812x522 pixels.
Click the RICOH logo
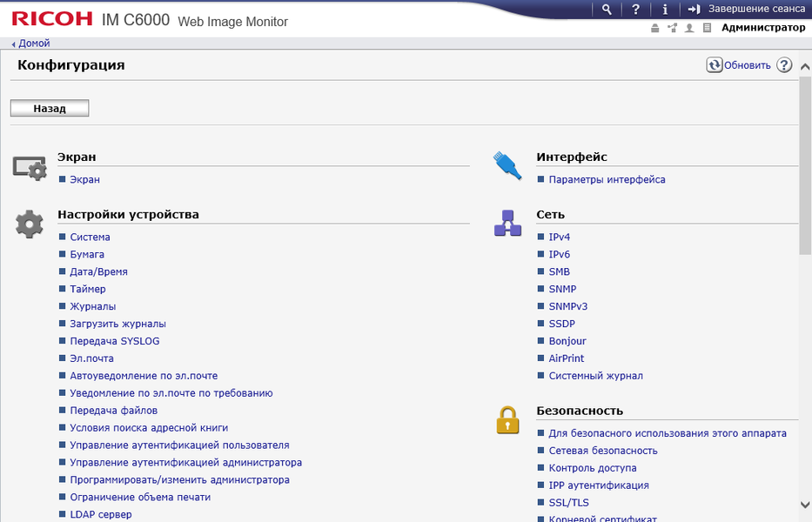pyautogui.click(x=52, y=19)
